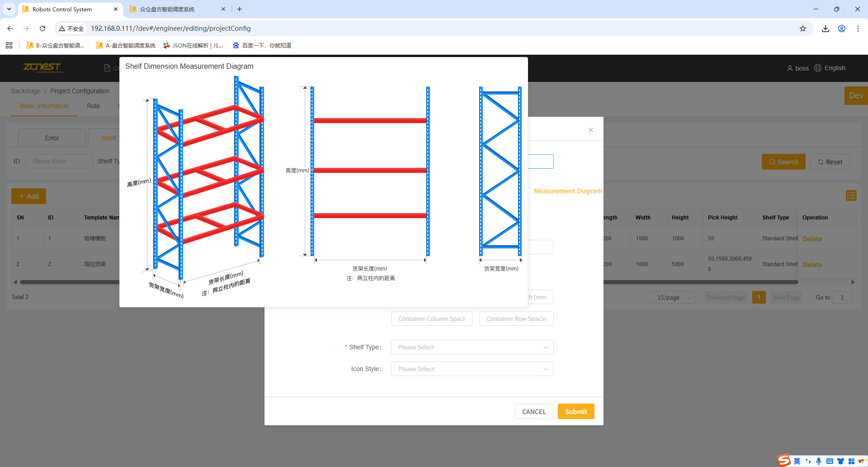
Task: Open Chrome profile account icon
Action: [842, 29]
